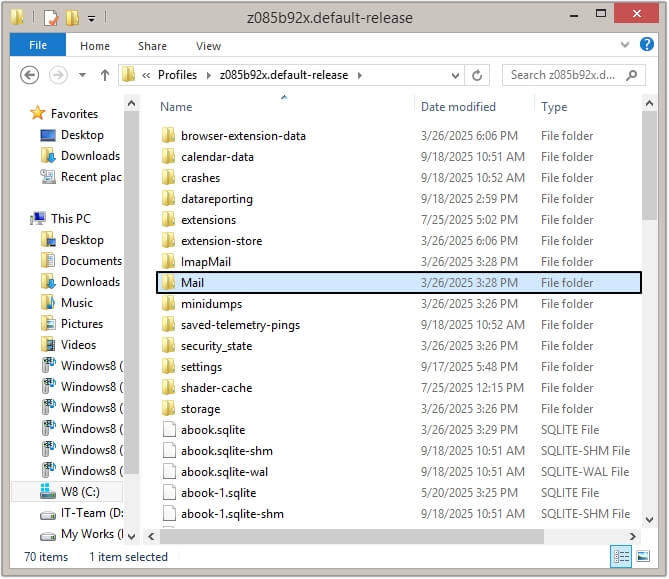Image resolution: width=669 pixels, height=579 pixels.
Task: Click the Up one level arrow
Action: [x=105, y=75]
